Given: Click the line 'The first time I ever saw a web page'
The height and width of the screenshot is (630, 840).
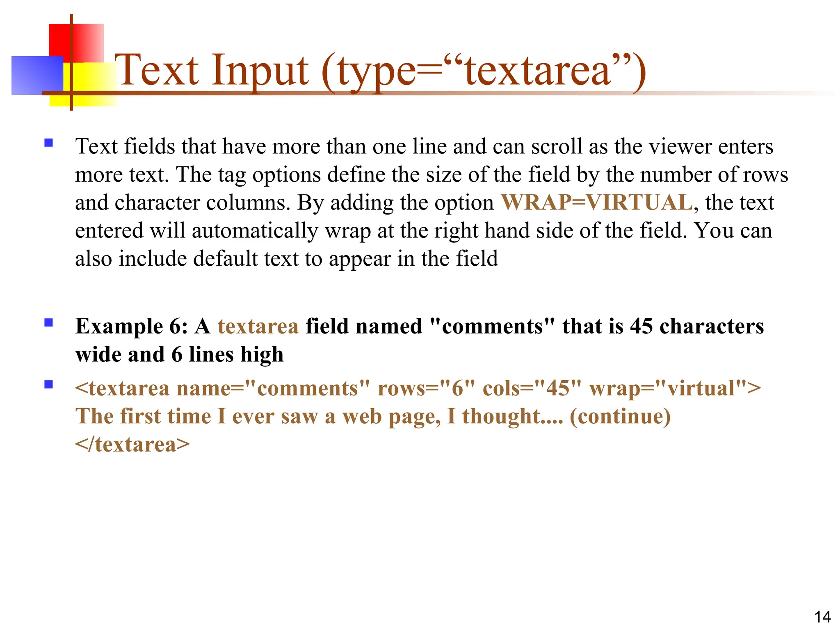Looking at the screenshot, I should 373,417.
